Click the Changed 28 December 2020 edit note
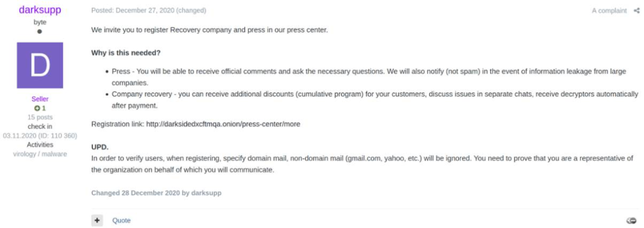Viewport: 644px width, 228px height. [156, 193]
